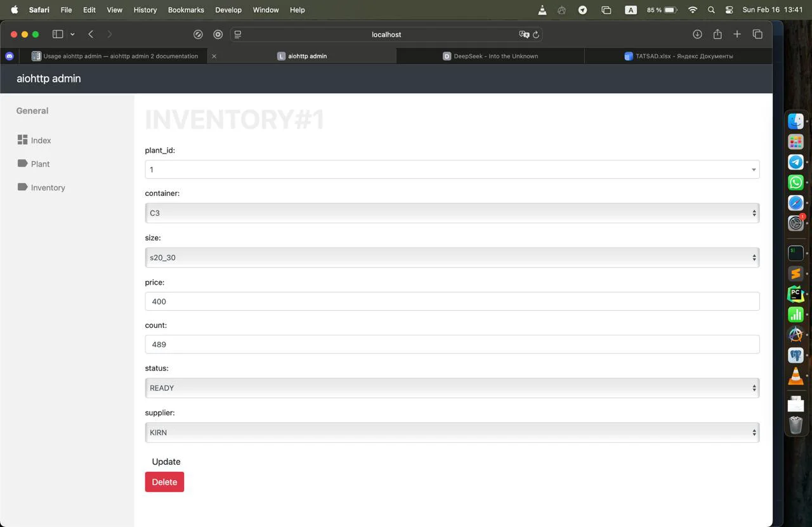Open the Safari downloads icon
This screenshot has height=527, width=812.
pos(697,34)
